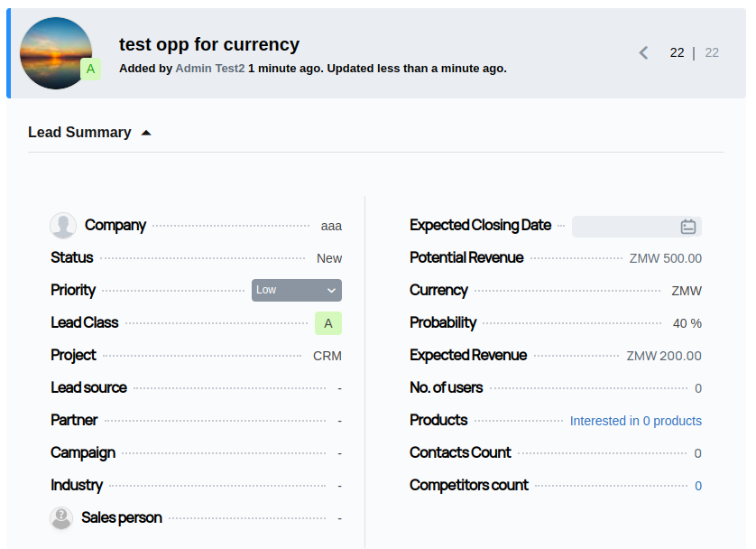
Task: Click the Sales person avatar icon
Action: pos(61,518)
